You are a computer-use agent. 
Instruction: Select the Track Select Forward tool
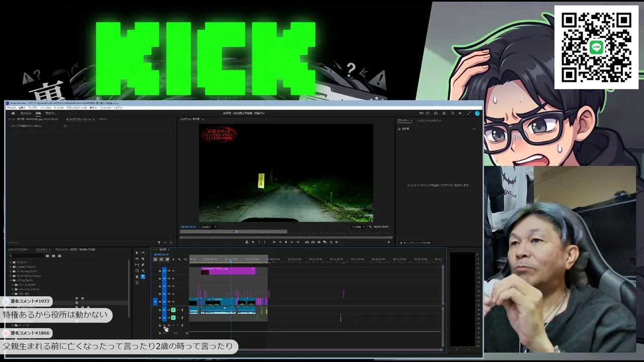tap(143, 253)
